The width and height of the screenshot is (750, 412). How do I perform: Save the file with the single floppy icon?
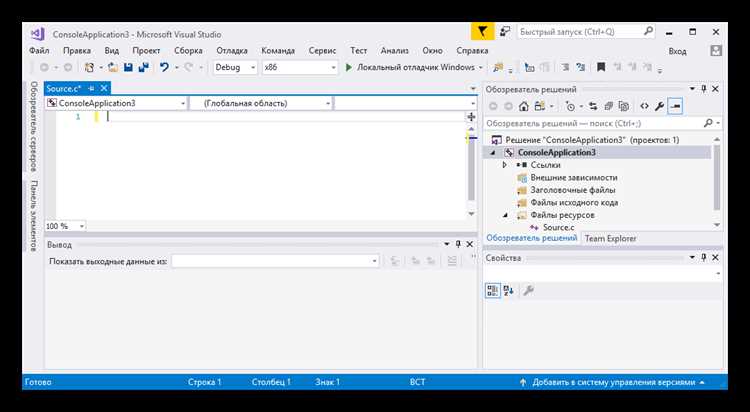click(128, 67)
